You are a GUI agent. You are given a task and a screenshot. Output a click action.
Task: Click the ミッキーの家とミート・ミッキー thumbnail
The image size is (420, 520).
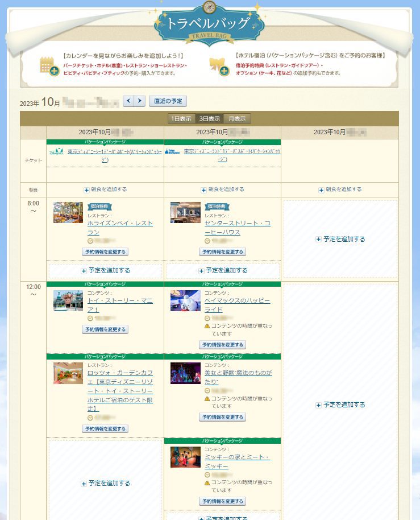(x=185, y=457)
